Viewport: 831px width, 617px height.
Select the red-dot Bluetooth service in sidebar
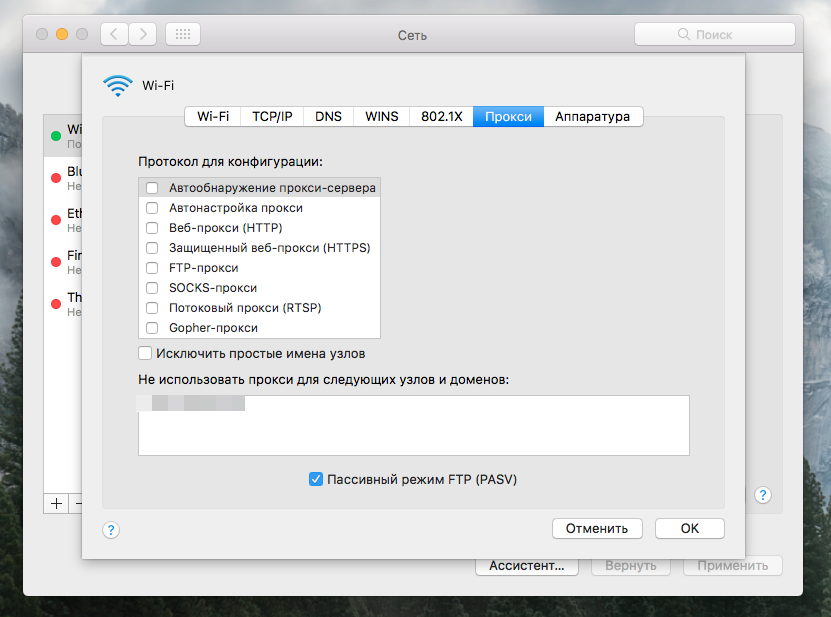click(63, 178)
